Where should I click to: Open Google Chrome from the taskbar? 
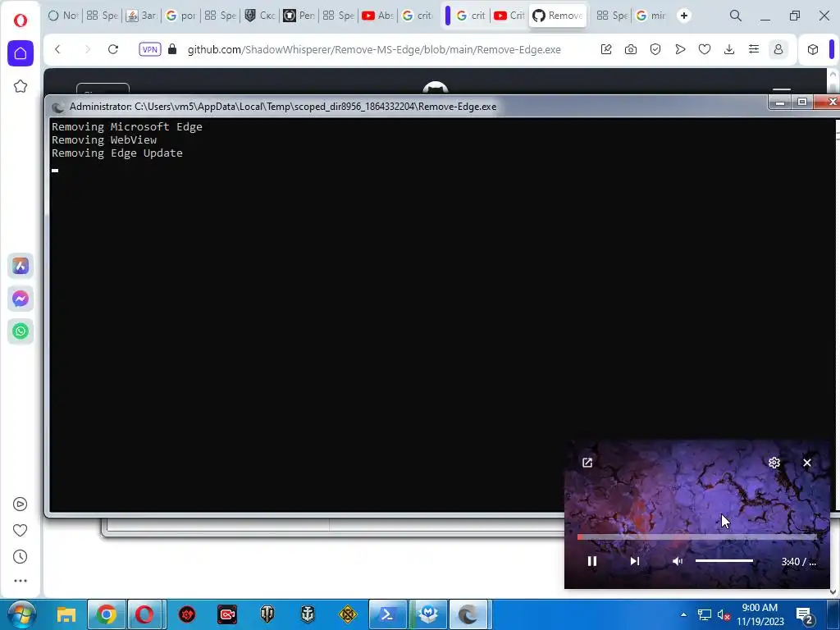[x=106, y=614]
